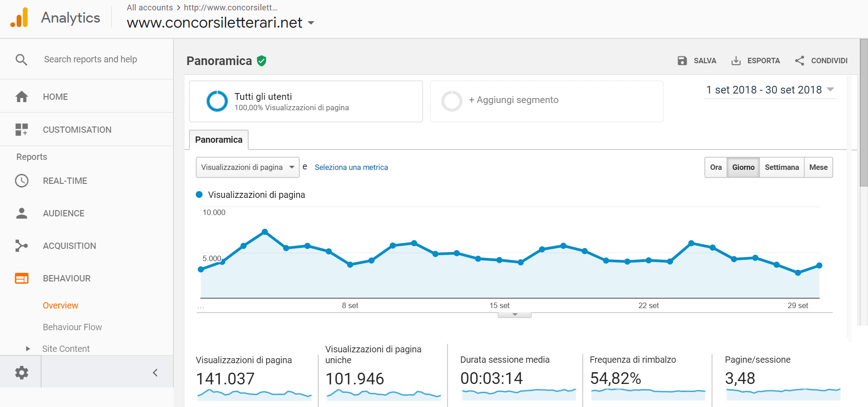868x407 pixels.
Task: Click the 29 set data point on chart
Action: [798, 273]
